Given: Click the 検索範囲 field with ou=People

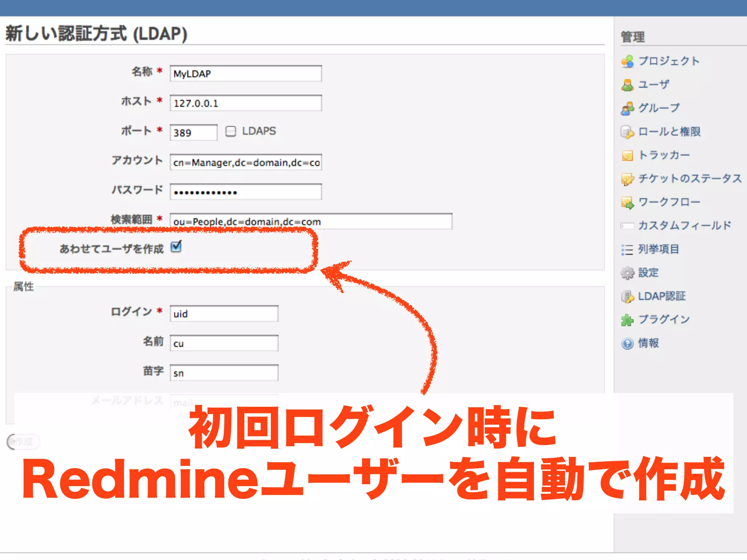Looking at the screenshot, I should pos(311,221).
